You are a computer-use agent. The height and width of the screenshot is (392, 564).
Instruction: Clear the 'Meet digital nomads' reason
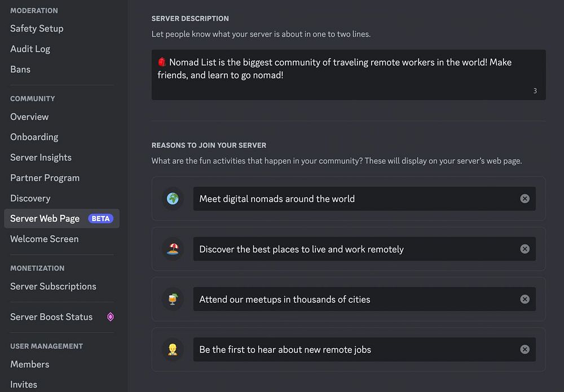click(525, 199)
